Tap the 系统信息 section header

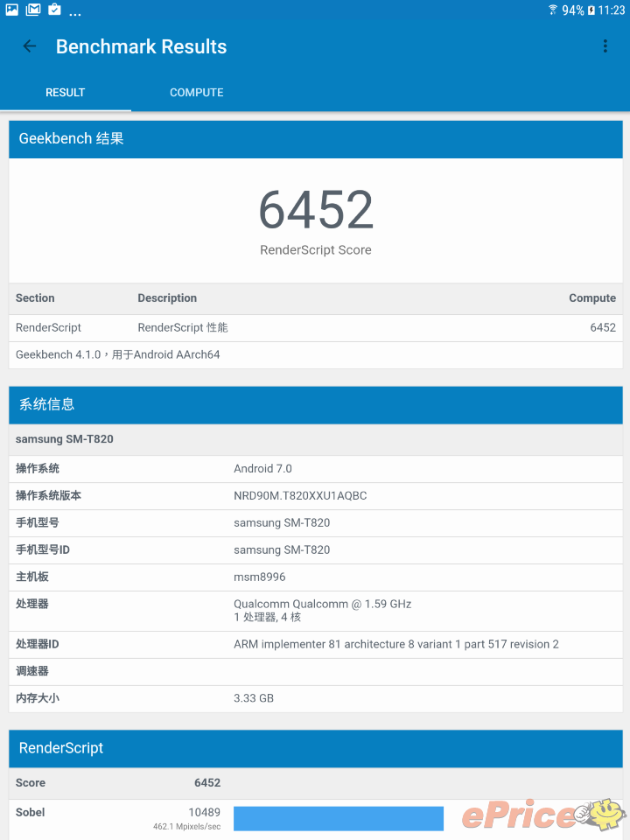(316, 405)
